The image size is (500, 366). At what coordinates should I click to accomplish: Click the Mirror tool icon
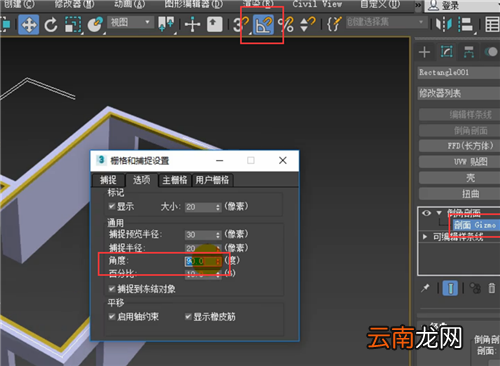click(x=444, y=25)
